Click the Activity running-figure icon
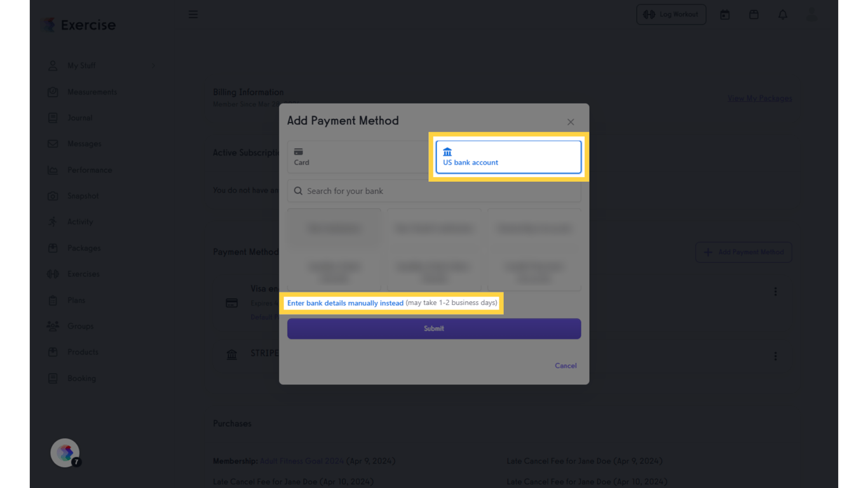This screenshot has height=488, width=868. pos(52,221)
